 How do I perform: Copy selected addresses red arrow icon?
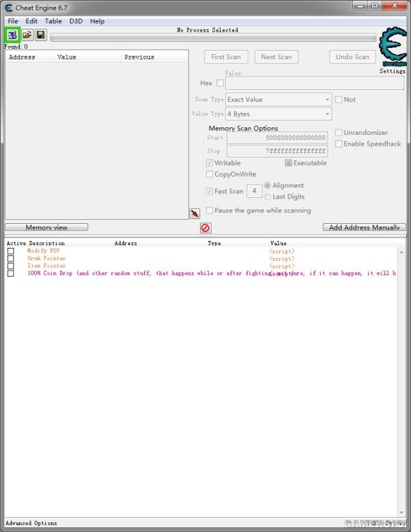(195, 214)
